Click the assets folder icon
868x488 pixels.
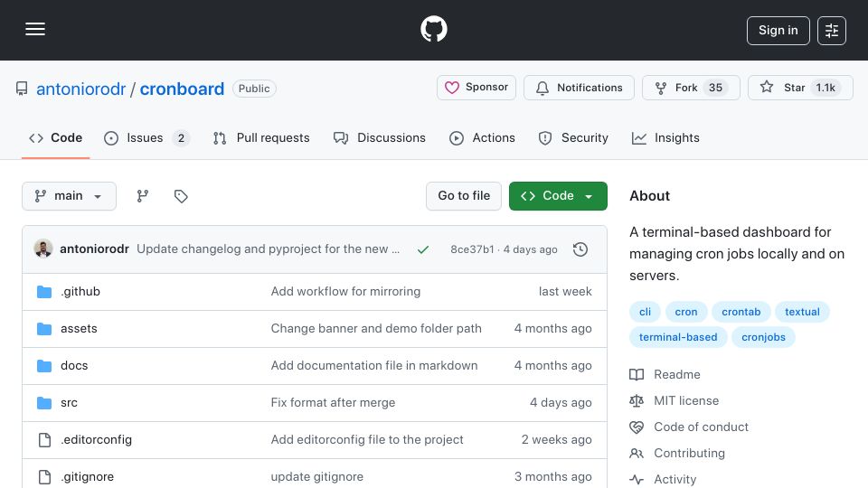(44, 329)
